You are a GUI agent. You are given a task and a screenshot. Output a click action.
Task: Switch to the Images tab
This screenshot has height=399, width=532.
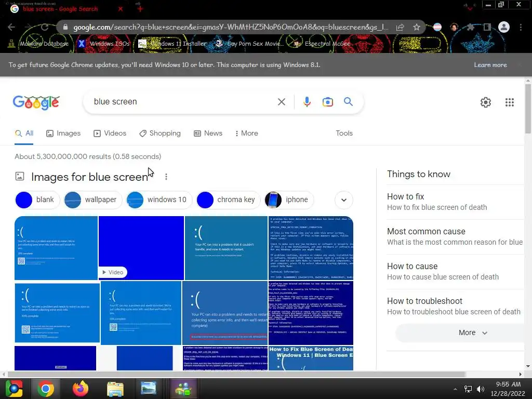point(63,134)
